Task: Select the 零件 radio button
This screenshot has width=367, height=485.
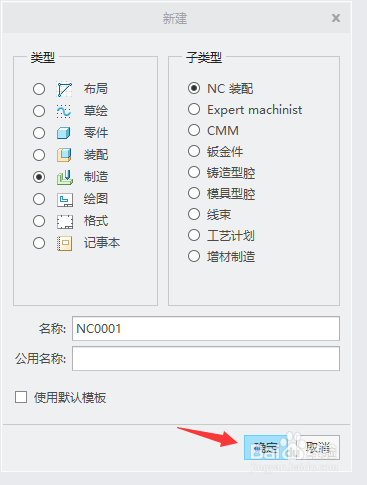Action: [39, 133]
